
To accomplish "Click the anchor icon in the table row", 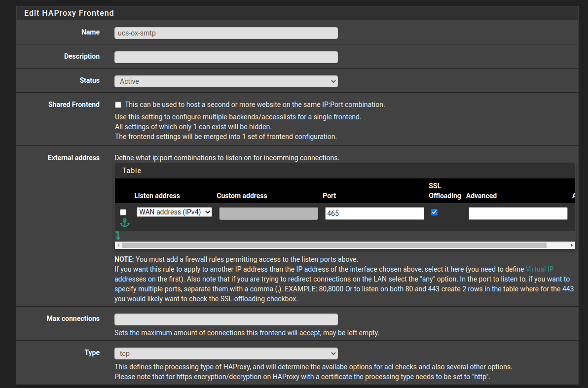I will 125,223.
